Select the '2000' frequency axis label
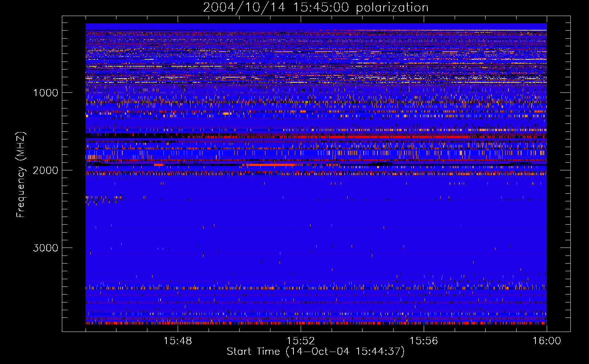 pyautogui.click(x=46, y=170)
